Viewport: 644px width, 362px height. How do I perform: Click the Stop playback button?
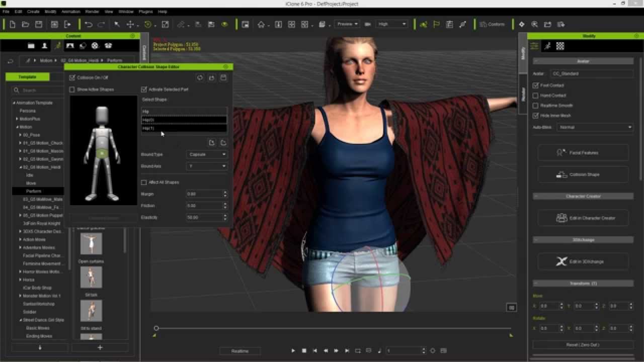304,350
